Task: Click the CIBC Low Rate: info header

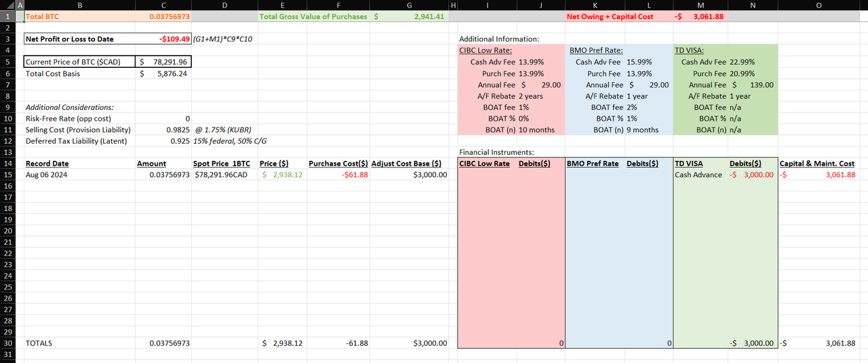Action: click(486, 50)
